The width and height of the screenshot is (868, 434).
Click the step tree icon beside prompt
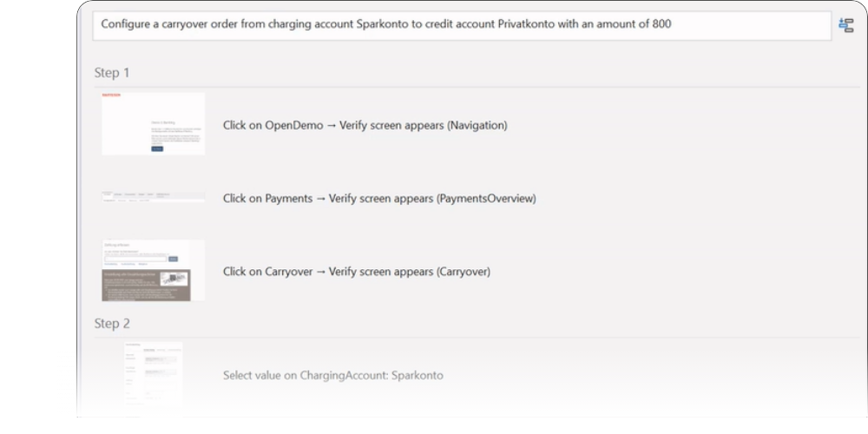(x=846, y=25)
